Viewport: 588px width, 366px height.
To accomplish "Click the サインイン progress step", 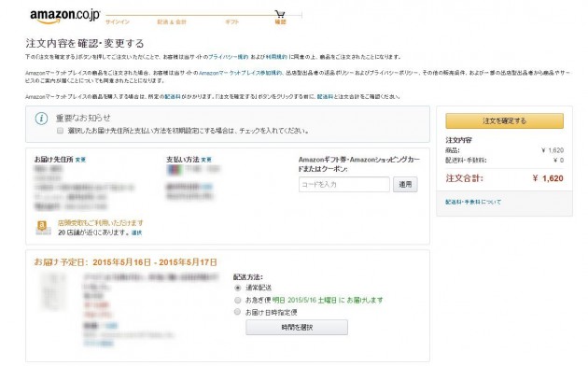I will [x=118, y=21].
